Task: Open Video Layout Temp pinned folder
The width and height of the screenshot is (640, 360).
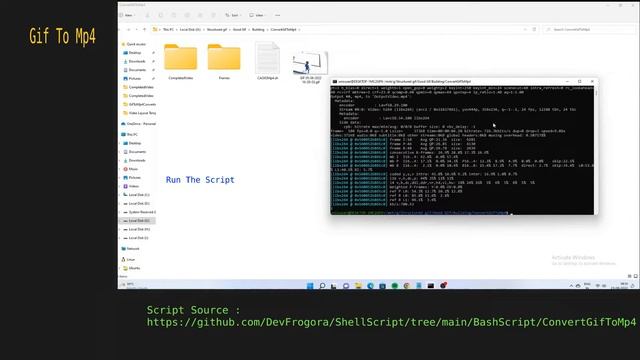Action: pos(140,113)
